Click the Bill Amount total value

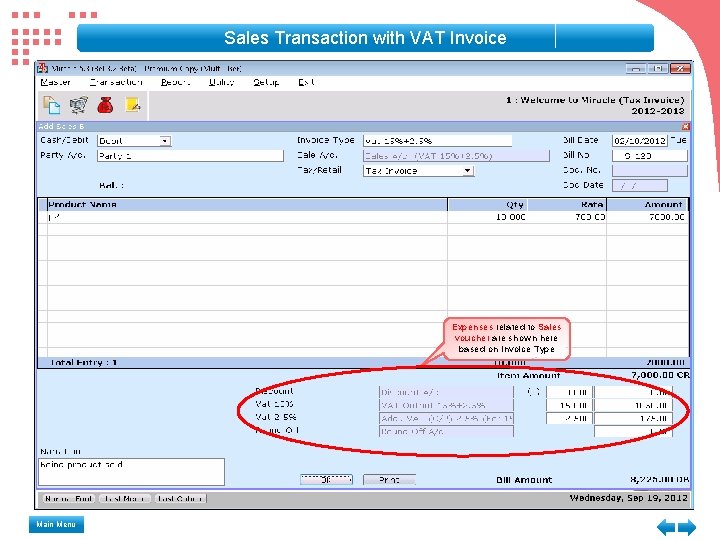[x=660, y=479]
